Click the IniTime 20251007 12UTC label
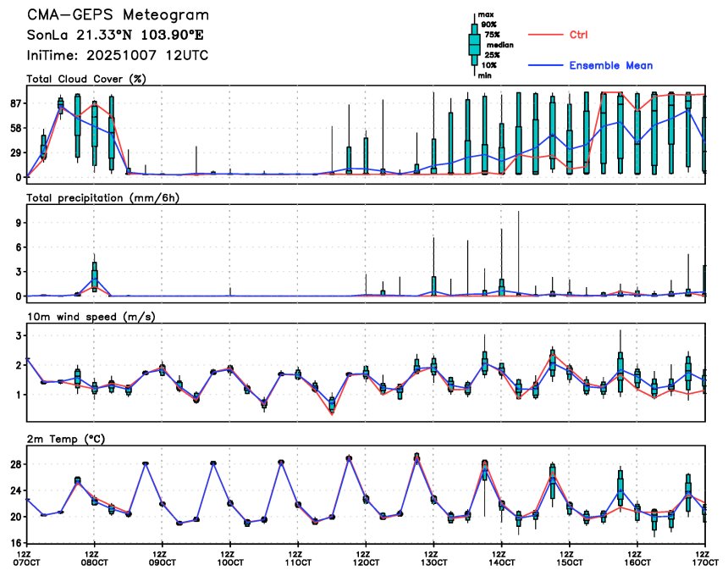This screenshot has height=576, width=728. (118, 56)
